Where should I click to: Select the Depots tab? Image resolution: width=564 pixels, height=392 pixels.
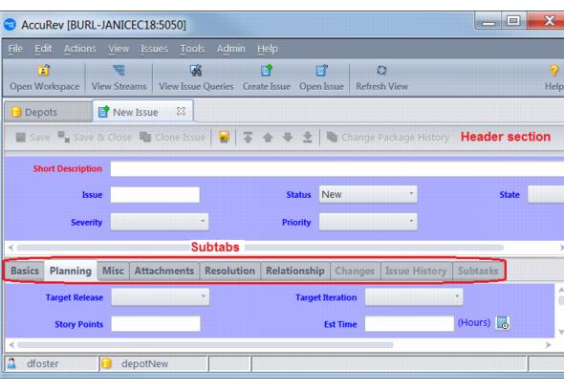[x=48, y=112]
